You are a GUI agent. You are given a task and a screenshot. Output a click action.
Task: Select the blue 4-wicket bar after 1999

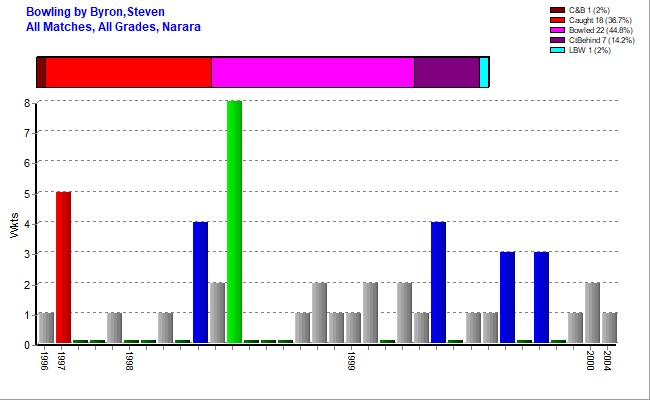pos(439,282)
